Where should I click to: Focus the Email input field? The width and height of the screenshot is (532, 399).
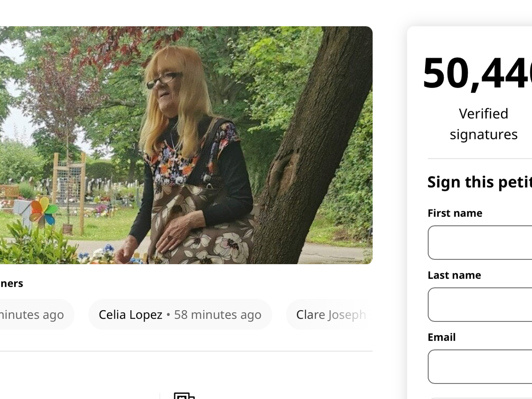[480, 367]
